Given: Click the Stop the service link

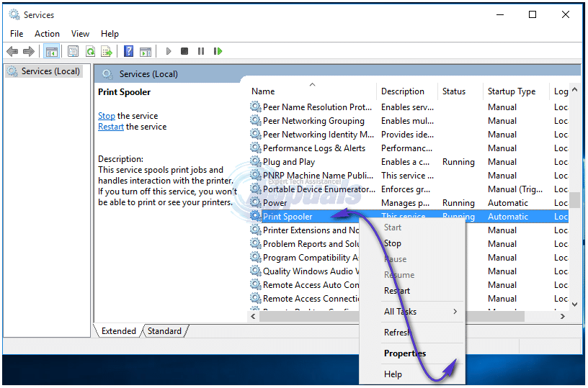Looking at the screenshot, I should tap(107, 116).
